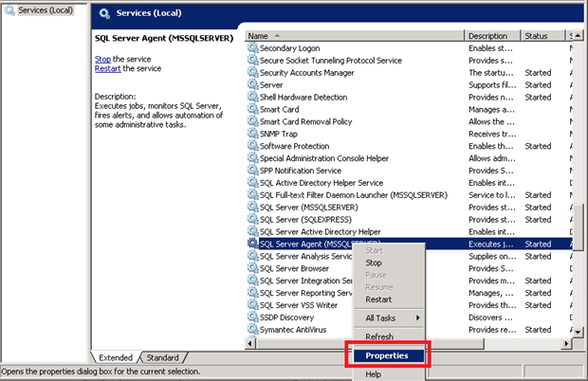This screenshot has width=588, height=381.
Task: Click the Shell Hardware Detection service icon
Action: pyautogui.click(x=253, y=97)
